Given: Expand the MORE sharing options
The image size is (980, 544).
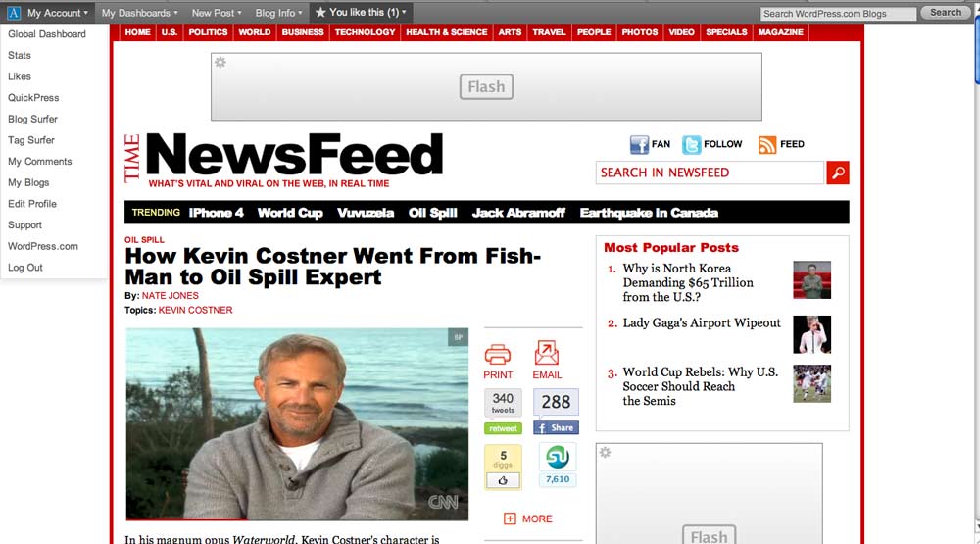Looking at the screenshot, I should click(x=528, y=519).
